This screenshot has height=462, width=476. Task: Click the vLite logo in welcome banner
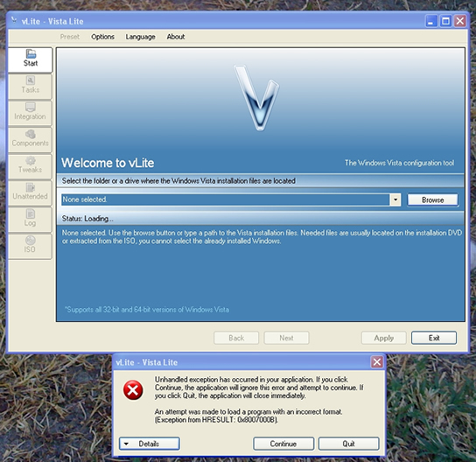pos(257,97)
